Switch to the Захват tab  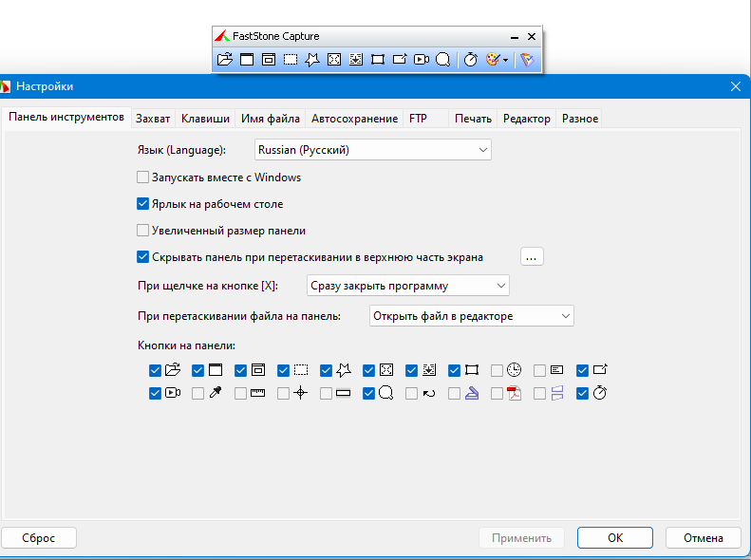[x=153, y=119]
